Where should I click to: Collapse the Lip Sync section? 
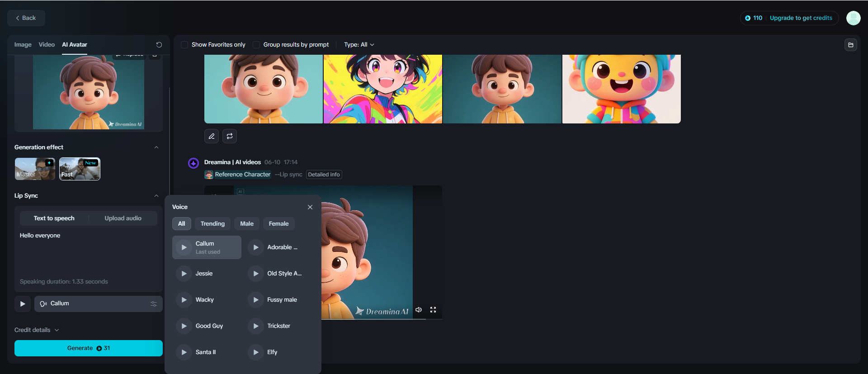(156, 196)
